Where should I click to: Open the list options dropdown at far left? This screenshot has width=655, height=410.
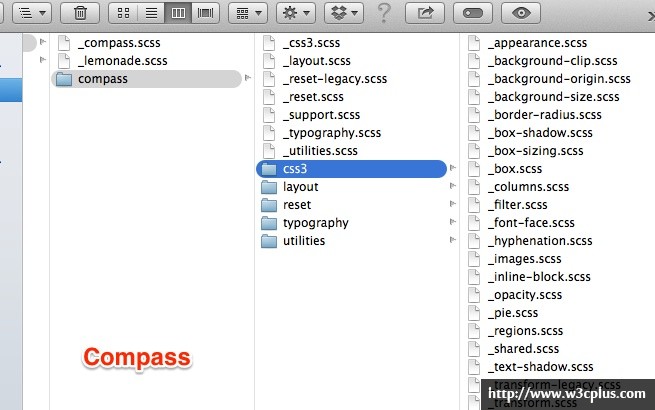point(32,13)
